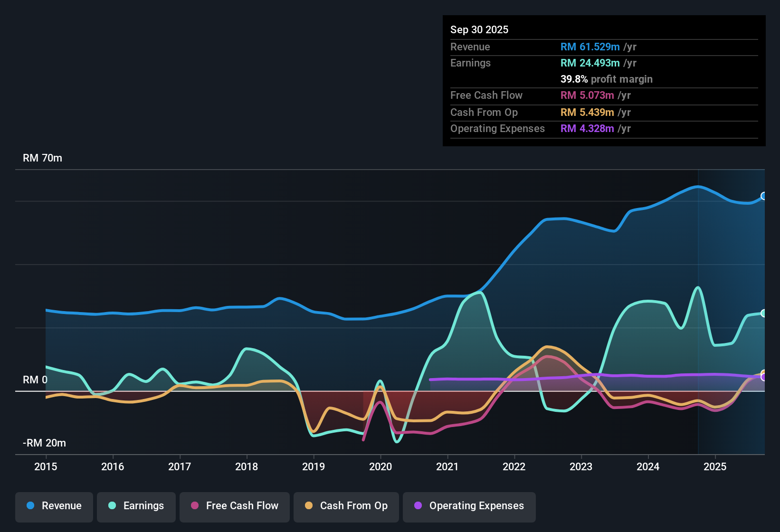Click the RM 24.493m earnings value
This screenshot has height=532, width=780.
(x=590, y=63)
